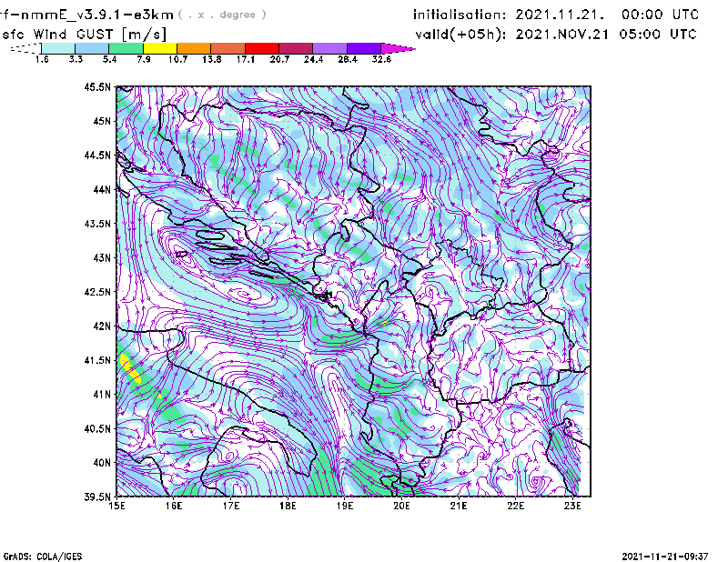The height and width of the screenshot is (562, 728).
Task: Click the 17E longitude axis label
Action: coord(231,506)
